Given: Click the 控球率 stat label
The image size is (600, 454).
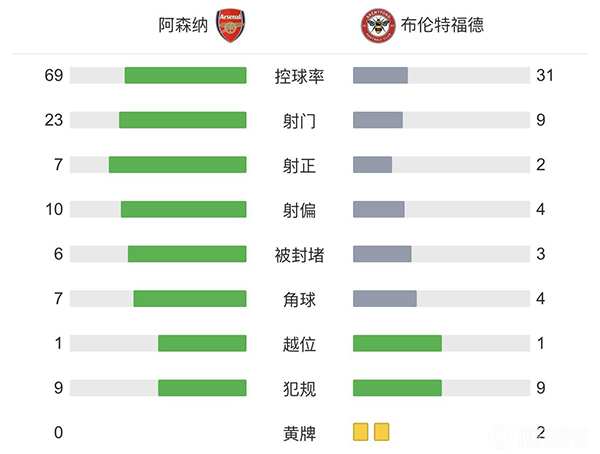Looking at the screenshot, I should (x=300, y=76).
